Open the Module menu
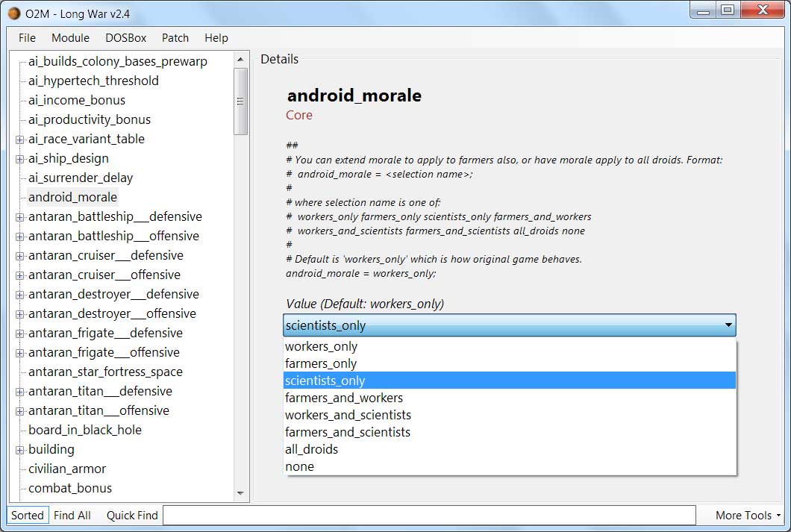 point(70,38)
